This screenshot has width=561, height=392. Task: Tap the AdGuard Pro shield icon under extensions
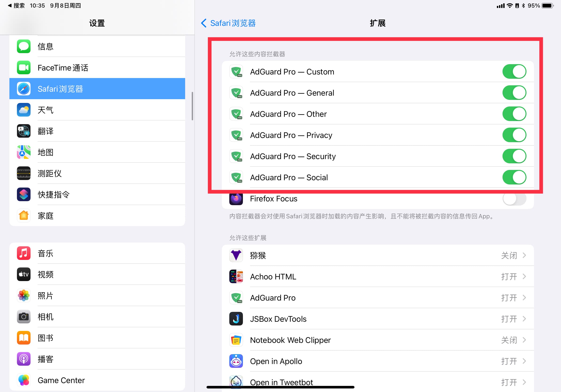(x=236, y=298)
